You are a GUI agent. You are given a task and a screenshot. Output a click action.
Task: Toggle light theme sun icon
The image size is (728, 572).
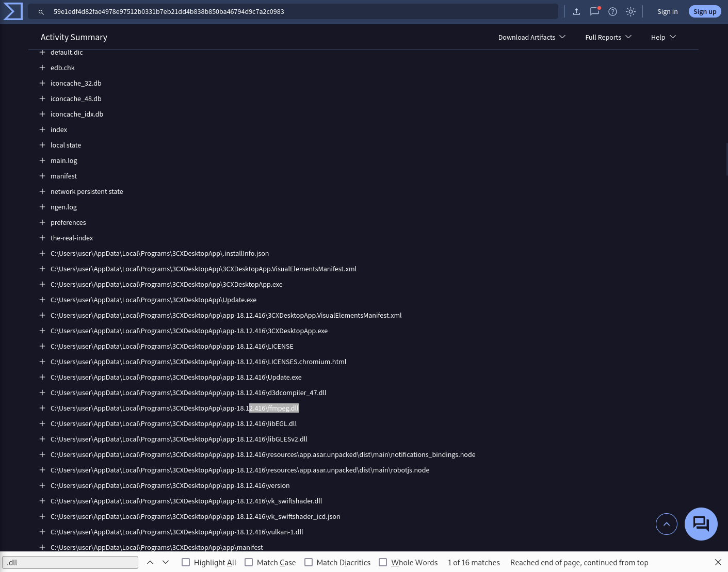pos(630,11)
